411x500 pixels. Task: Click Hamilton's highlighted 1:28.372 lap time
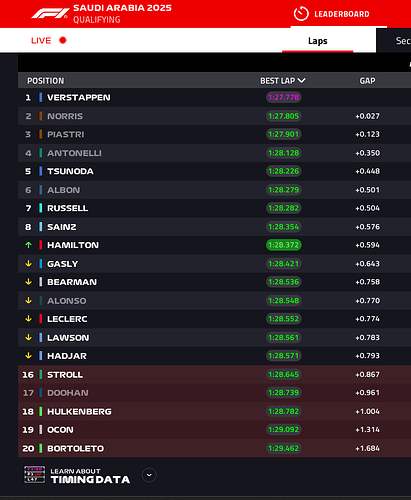point(284,245)
